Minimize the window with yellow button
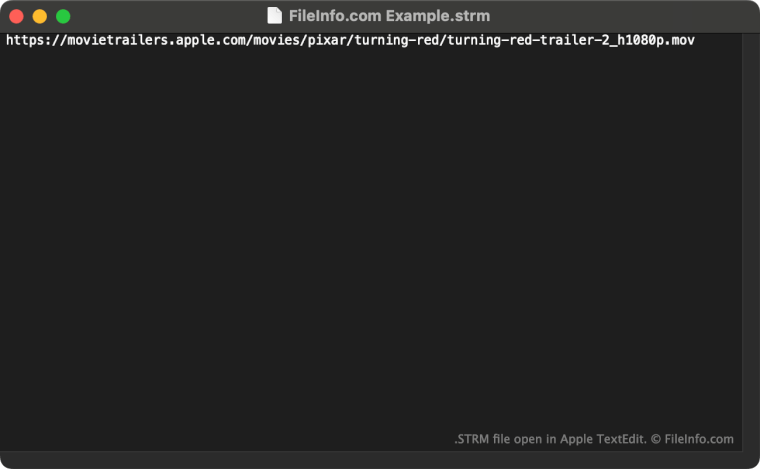Screen dimensions: 760x469 pyautogui.click(x=40, y=16)
